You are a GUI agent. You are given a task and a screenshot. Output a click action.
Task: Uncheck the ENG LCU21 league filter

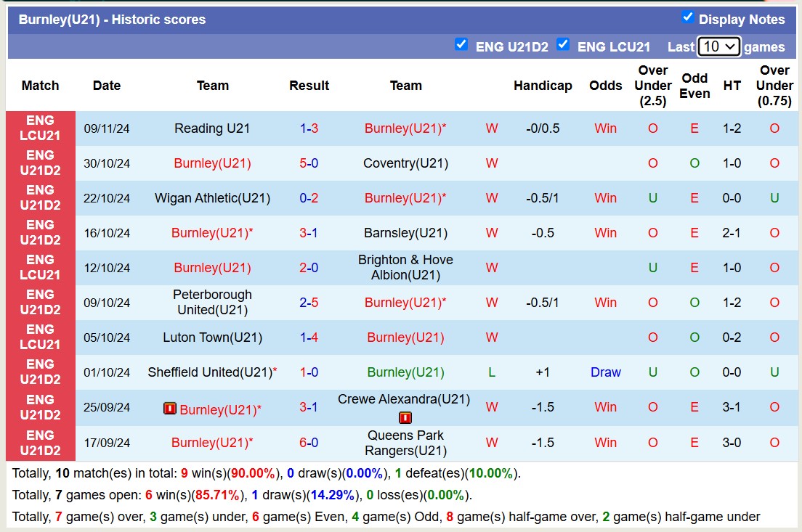pos(562,45)
